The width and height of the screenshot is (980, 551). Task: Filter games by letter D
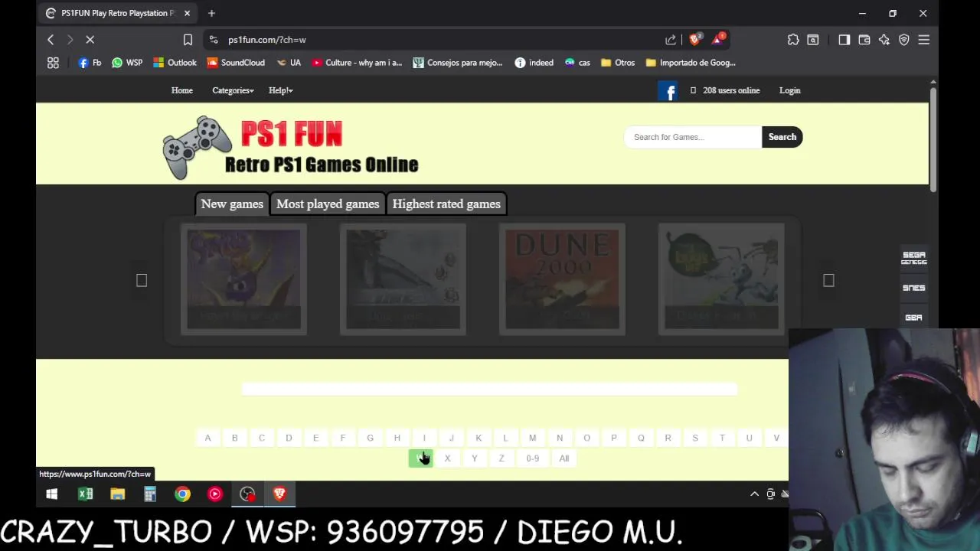[x=289, y=438]
